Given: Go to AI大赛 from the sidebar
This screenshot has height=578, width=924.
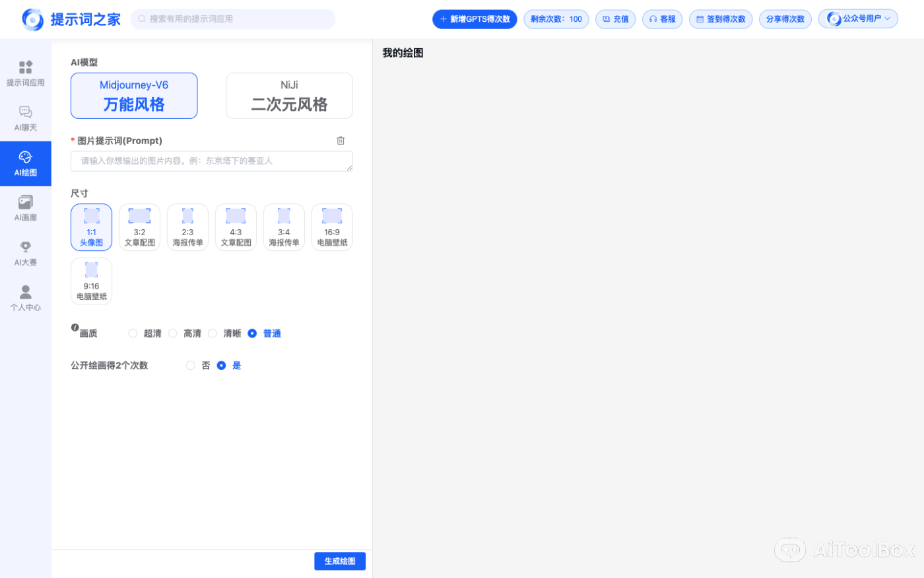Looking at the screenshot, I should tap(25, 253).
